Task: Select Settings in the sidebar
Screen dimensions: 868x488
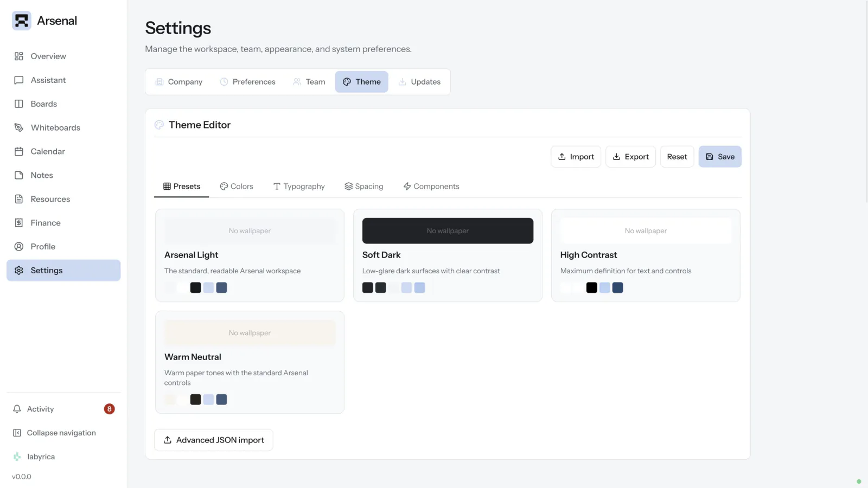Action: point(63,271)
